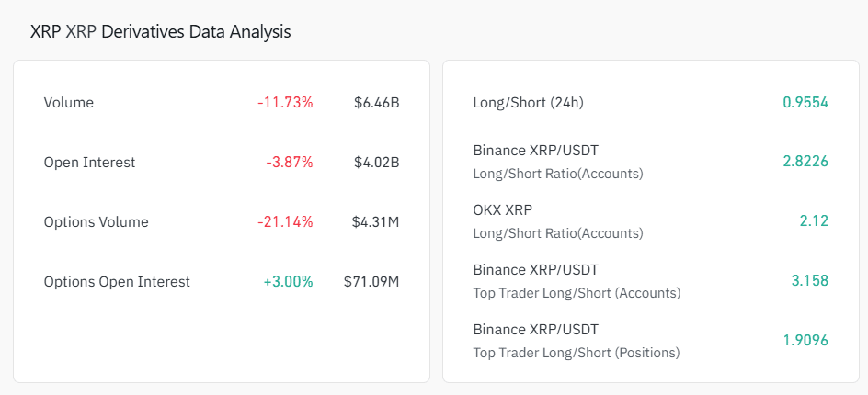Click the 2.12 OKX ratio value
The height and width of the screenshot is (395, 868).
[814, 221]
